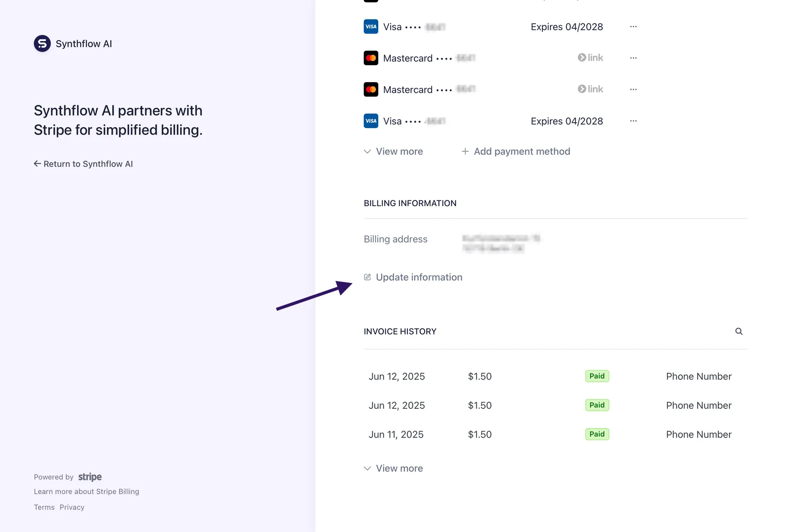Click the second Mastercard row's link badge
The image size is (791, 532).
[590, 89]
